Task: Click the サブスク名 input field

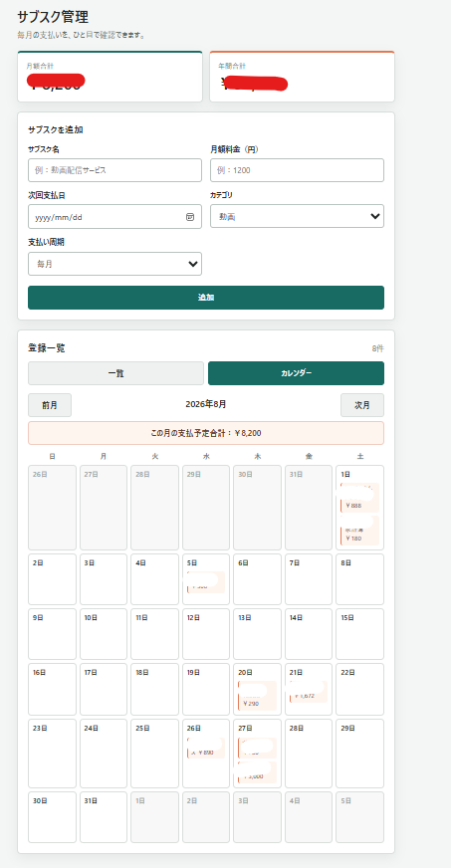Action: (x=114, y=170)
